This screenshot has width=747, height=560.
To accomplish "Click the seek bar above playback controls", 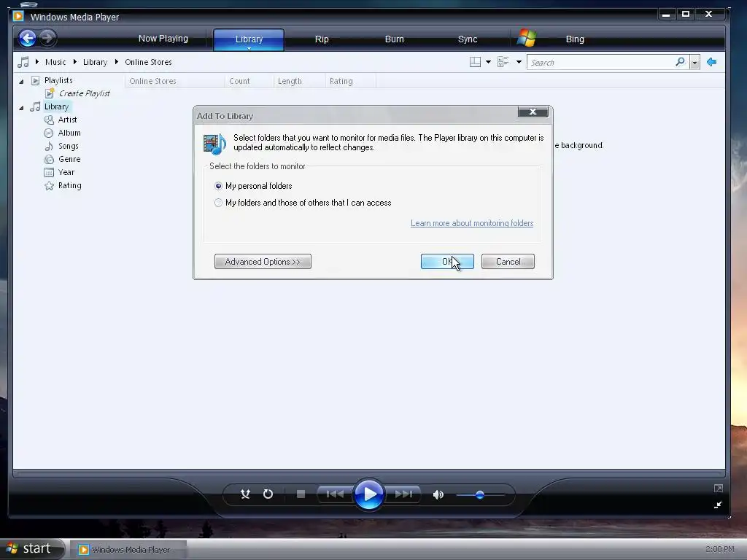I will [x=368, y=474].
